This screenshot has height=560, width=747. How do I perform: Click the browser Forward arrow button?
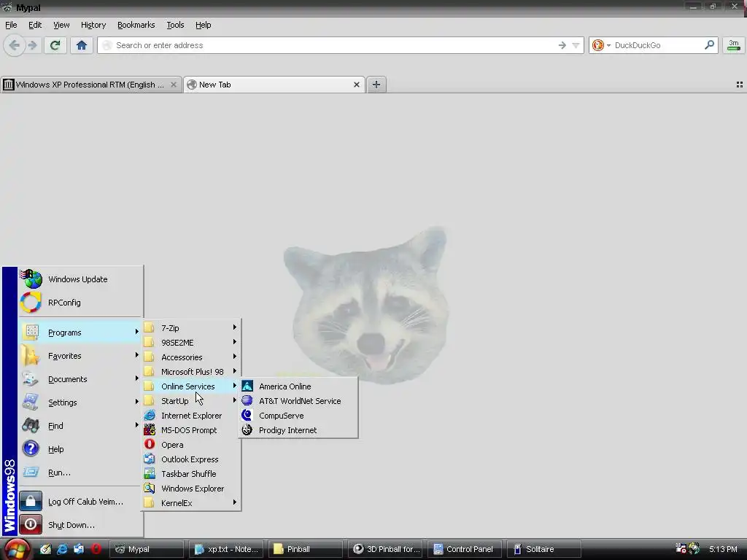click(32, 45)
